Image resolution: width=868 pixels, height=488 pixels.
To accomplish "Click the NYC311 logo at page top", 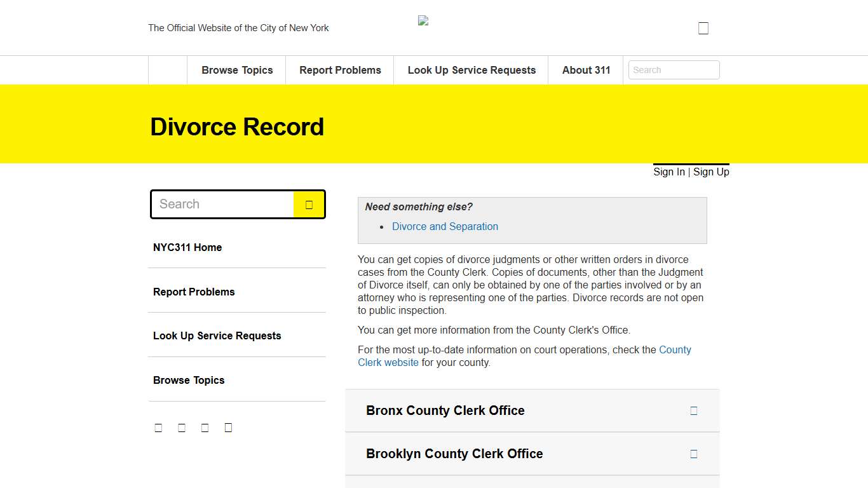I will 423,20.
